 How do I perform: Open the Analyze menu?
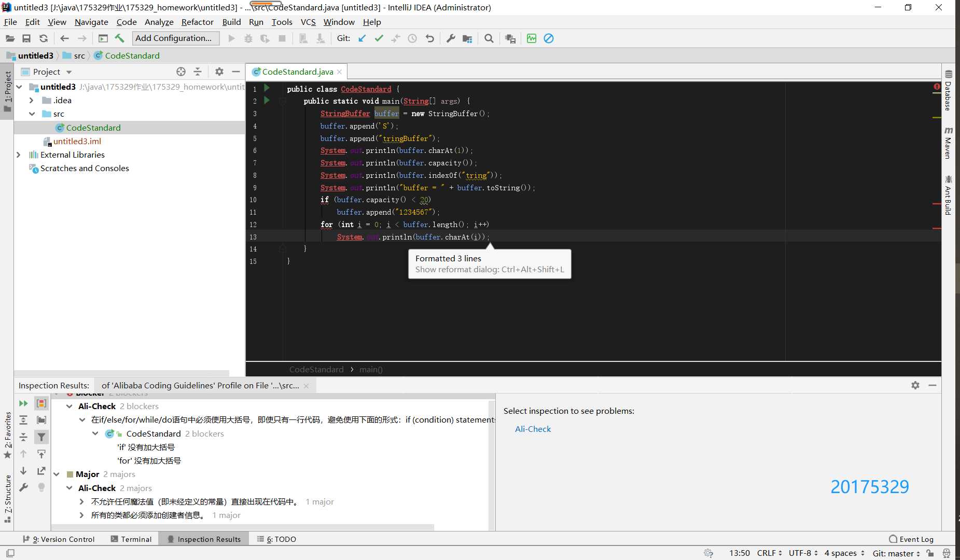pos(159,22)
